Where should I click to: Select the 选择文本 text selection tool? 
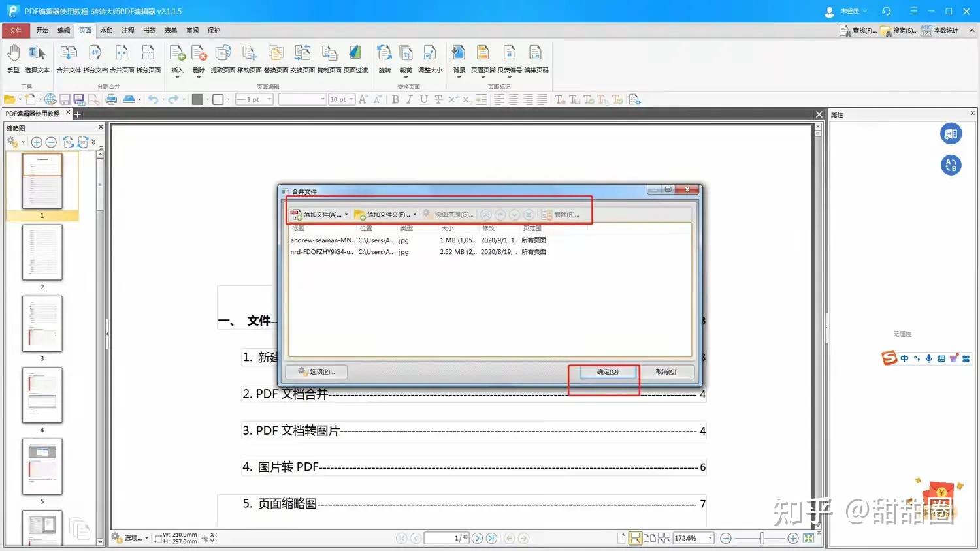(37, 58)
